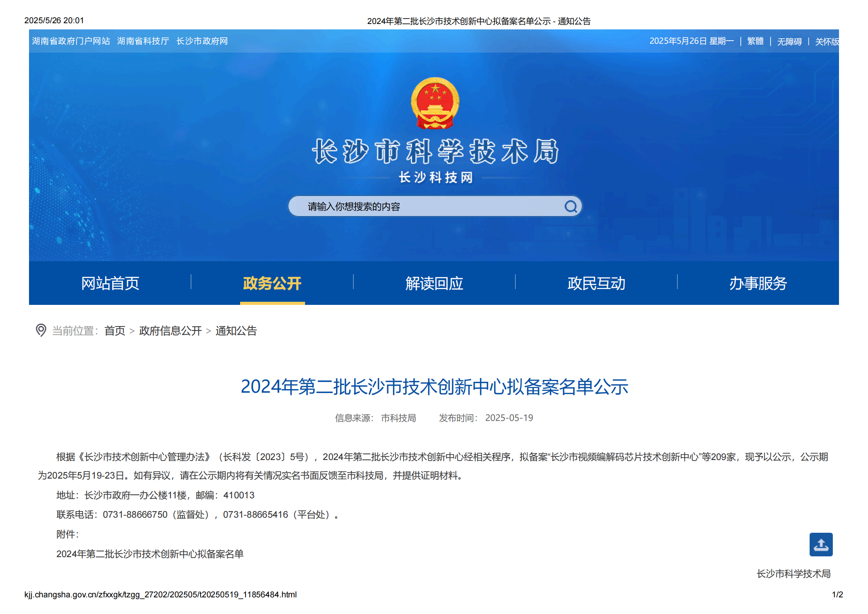Open 湖南省政府门户网站 link
Screen dimensions: 868x614
[x=71, y=41]
